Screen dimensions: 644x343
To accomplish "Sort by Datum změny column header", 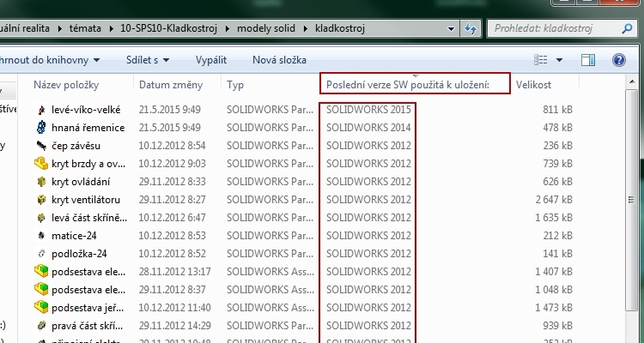I will 171,85.
